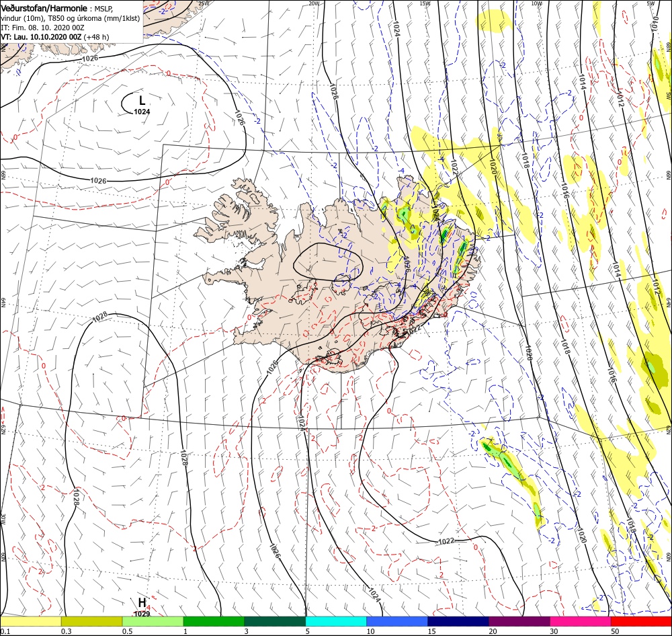
Task: Click the olive 0.3 mm legend swatch
Action: pyautogui.click(x=91, y=621)
